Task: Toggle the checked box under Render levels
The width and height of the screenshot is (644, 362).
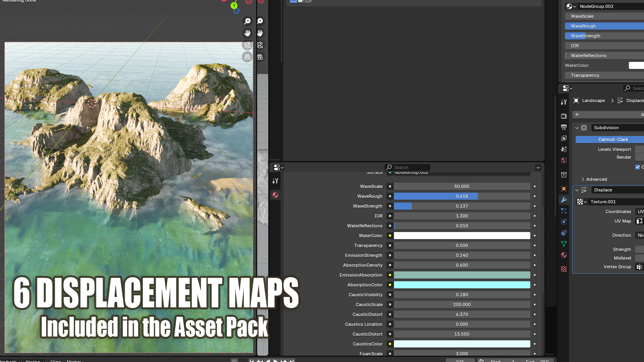Action: point(637,167)
